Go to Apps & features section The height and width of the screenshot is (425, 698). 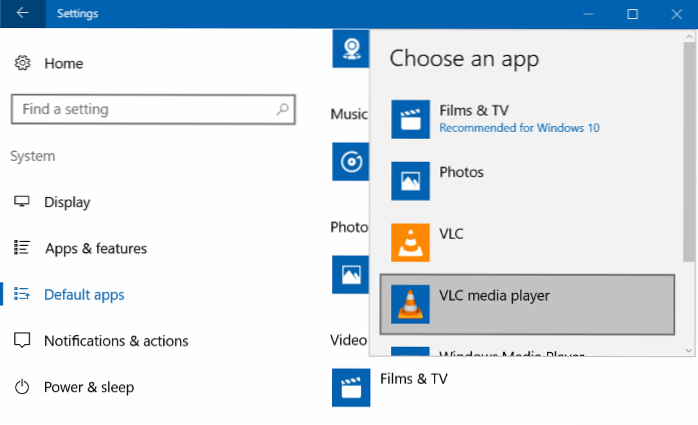pos(95,248)
